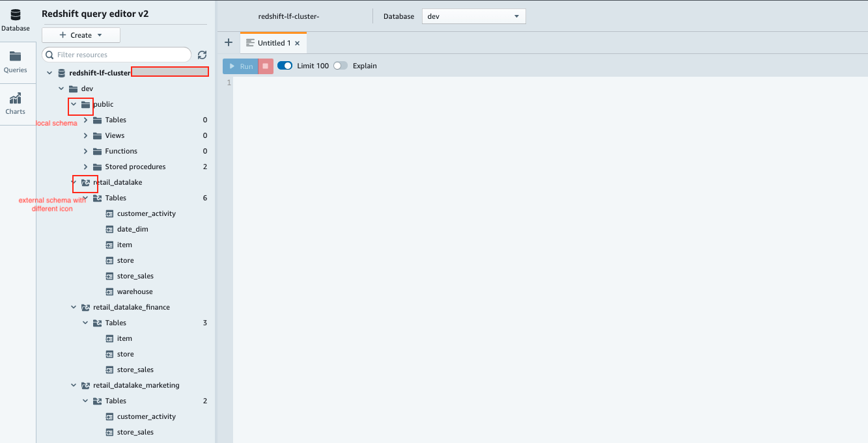
Task: Select store_sales under retail_datalake schema
Action: [135, 276]
